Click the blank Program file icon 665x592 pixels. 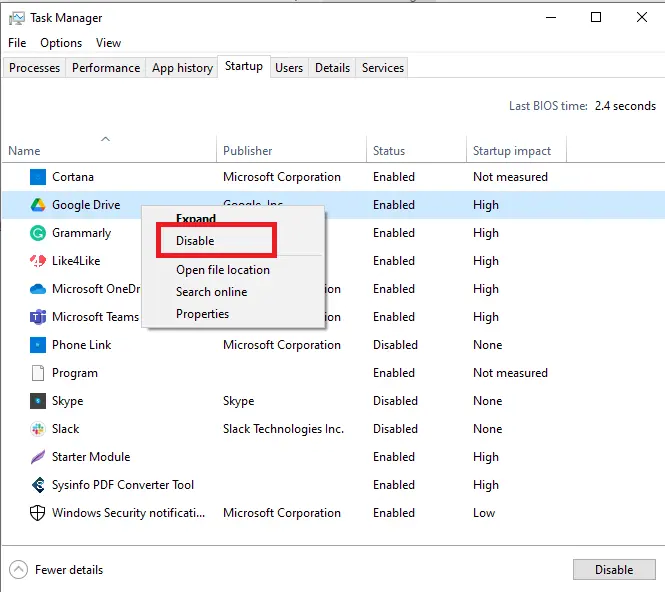[38, 373]
